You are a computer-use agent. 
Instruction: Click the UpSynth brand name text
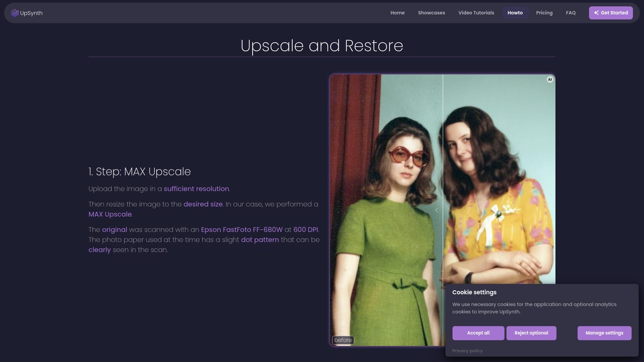[x=31, y=13]
